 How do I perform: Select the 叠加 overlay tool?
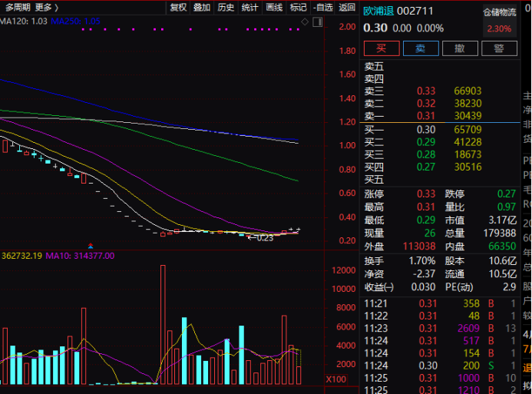pos(202,7)
